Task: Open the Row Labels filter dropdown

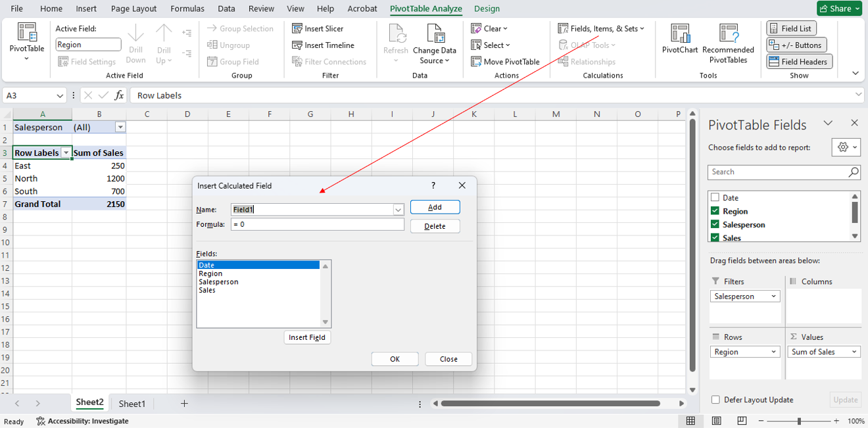Action: [x=66, y=152]
